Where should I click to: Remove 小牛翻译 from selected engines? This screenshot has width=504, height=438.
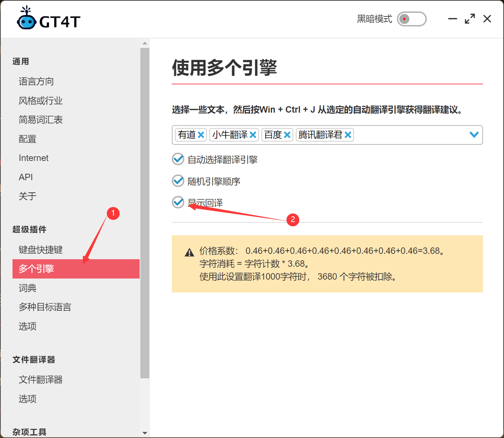[x=253, y=135]
